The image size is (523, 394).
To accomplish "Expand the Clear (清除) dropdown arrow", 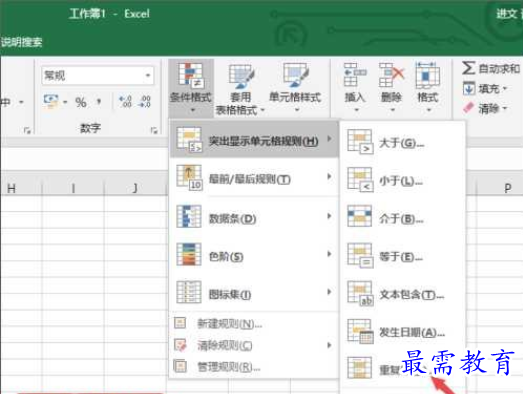I will [505, 108].
